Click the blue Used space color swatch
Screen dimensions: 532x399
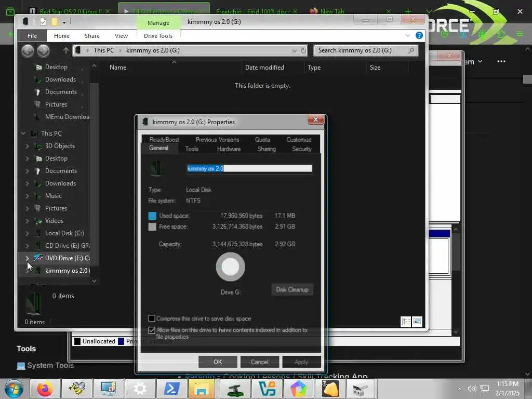click(152, 216)
